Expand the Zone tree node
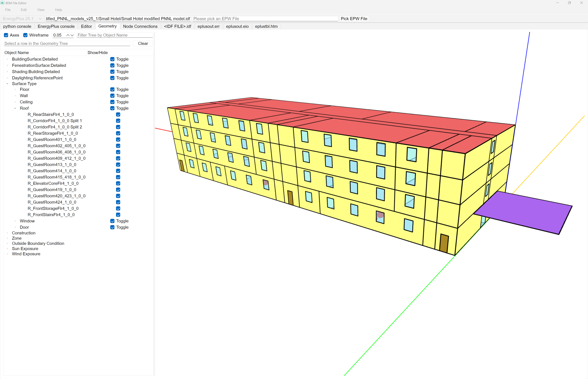Screen dimensions: 588x379 [x=7, y=238]
